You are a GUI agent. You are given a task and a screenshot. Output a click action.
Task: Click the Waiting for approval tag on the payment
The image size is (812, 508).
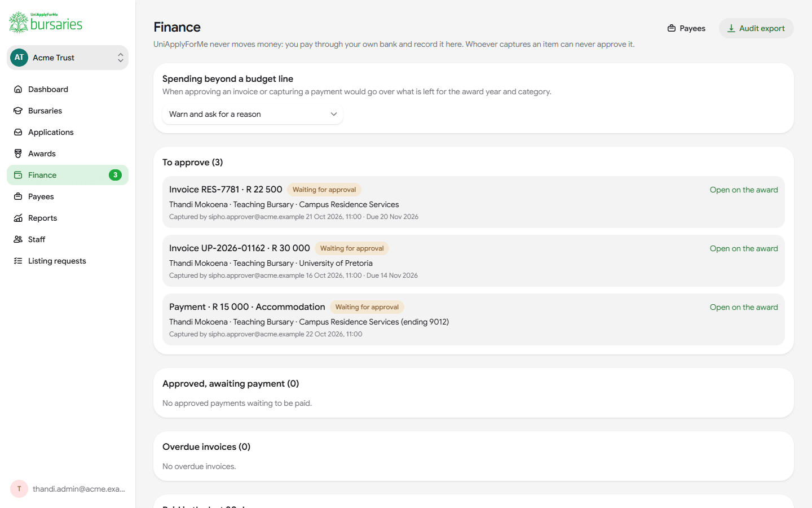pyautogui.click(x=367, y=307)
